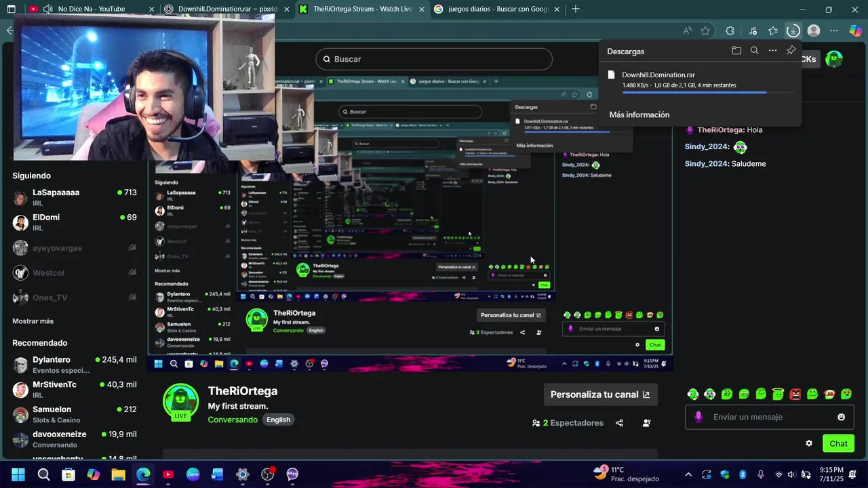Click the Edge downloads toolbar icon
This screenshot has height=488, width=868.
793,30
